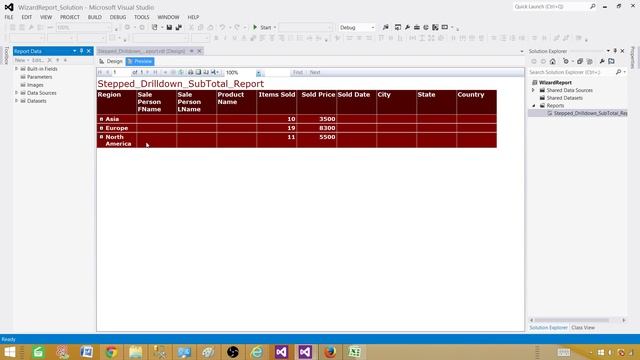Select Parameters in Report Data tree
The height and width of the screenshot is (360, 640).
pos(39,77)
